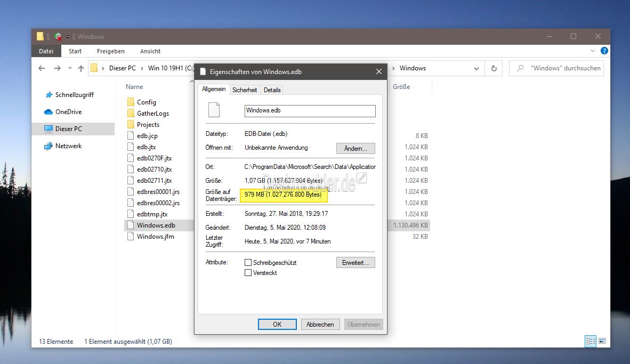Switch to large icons view in status bar
Screen dimensions: 630x364
click(x=602, y=341)
